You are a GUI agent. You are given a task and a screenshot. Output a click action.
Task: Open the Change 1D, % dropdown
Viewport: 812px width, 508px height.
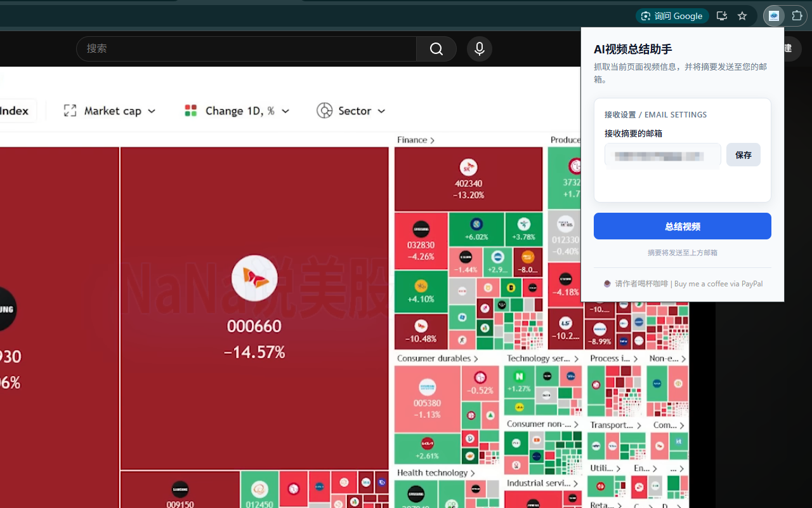coord(237,110)
